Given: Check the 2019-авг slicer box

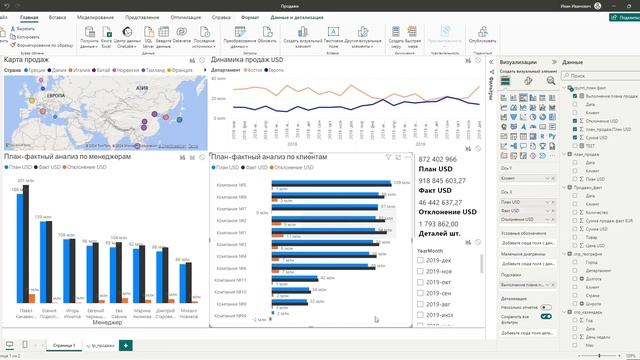Looking at the screenshot, I should pyautogui.click(x=420, y=304).
